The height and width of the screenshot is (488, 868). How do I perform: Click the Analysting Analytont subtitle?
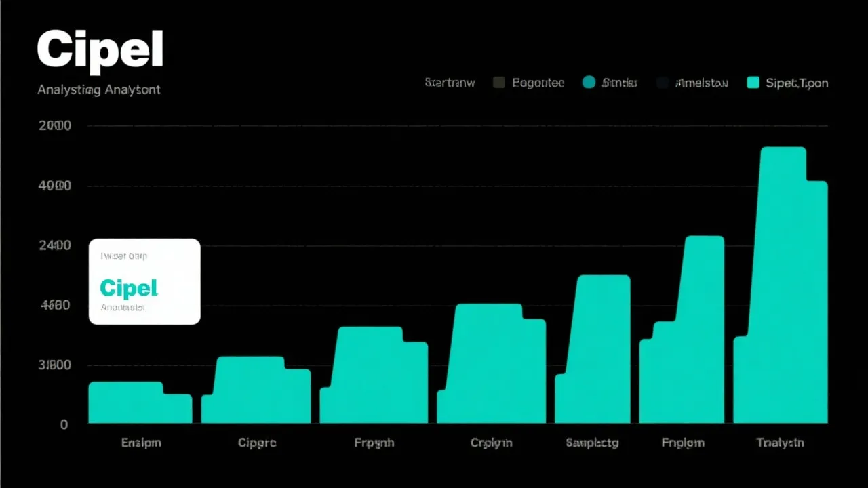(x=99, y=89)
